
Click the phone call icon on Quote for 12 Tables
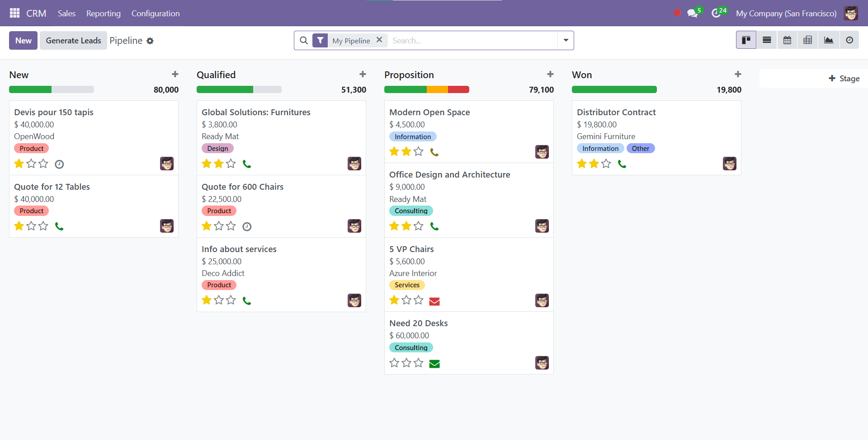tap(60, 226)
